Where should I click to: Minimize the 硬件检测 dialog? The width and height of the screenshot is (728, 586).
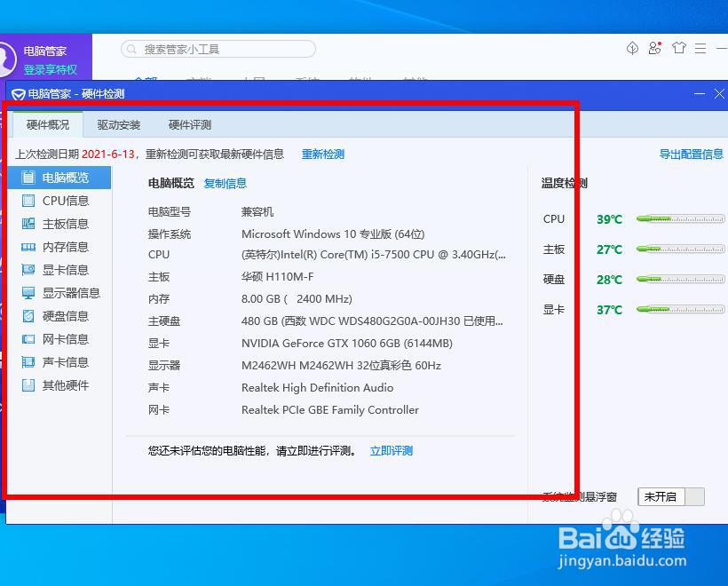700,94
